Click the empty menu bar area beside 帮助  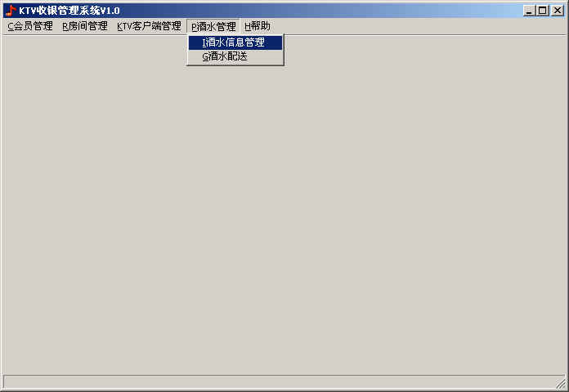[417, 26]
